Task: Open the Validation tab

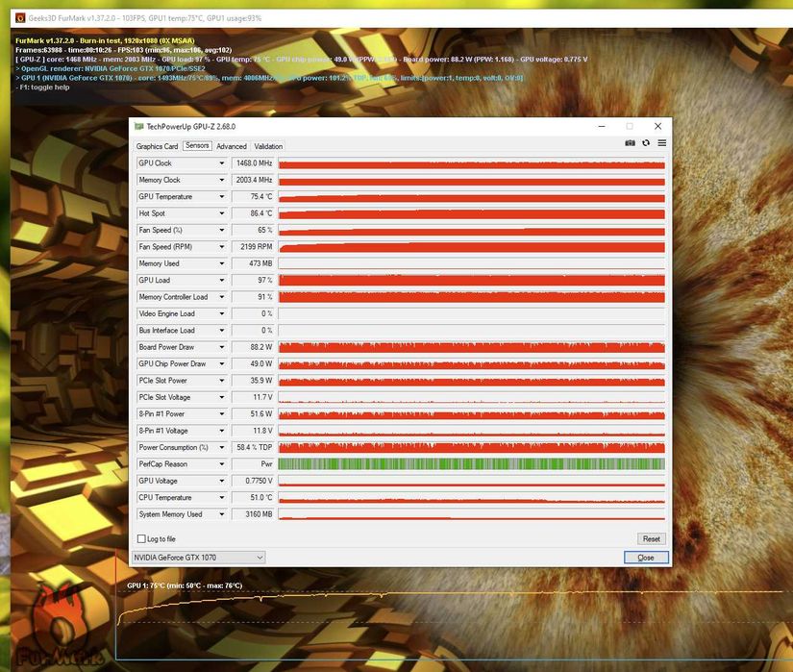Action: point(268,147)
